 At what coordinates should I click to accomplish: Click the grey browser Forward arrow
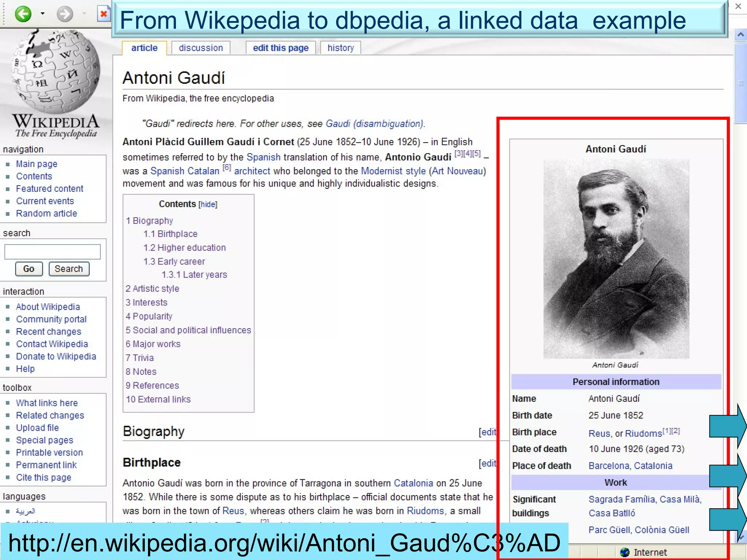click(65, 14)
